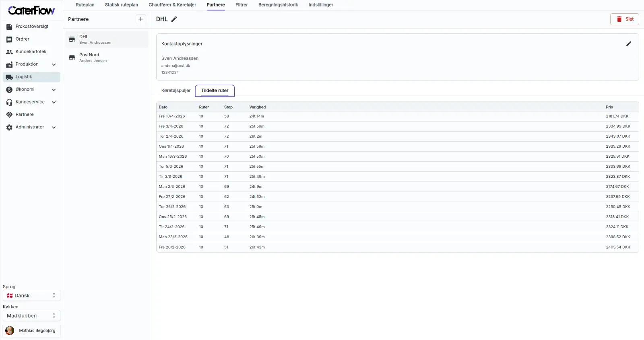Open the Sprog language dropdown
Screen dimensions: 644x340
click(x=31, y=295)
